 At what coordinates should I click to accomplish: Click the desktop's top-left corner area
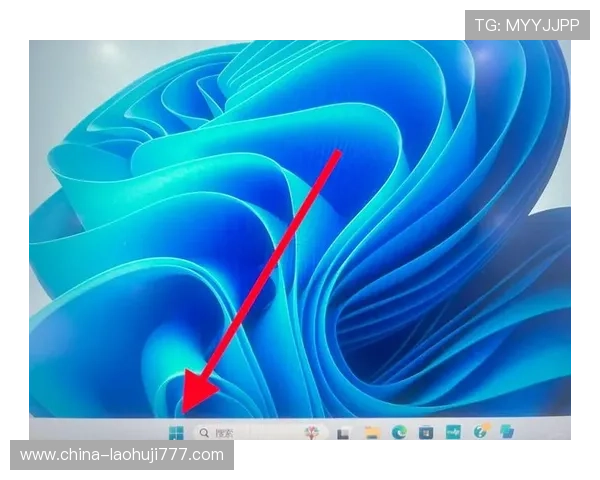coord(40,55)
